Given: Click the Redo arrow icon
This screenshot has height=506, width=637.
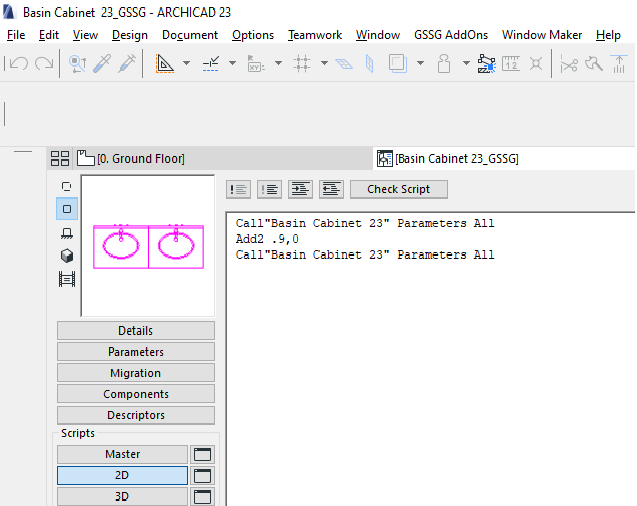Looking at the screenshot, I should 44,64.
